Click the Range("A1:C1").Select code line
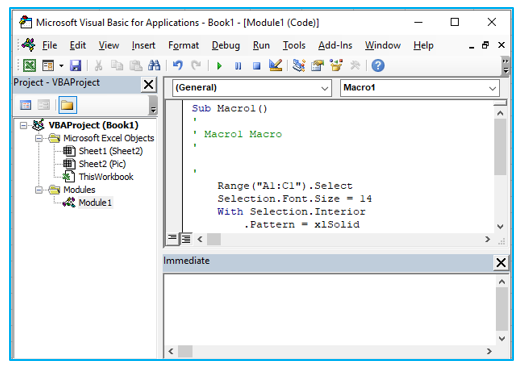Screen dimensions: 522x370 pos(285,186)
